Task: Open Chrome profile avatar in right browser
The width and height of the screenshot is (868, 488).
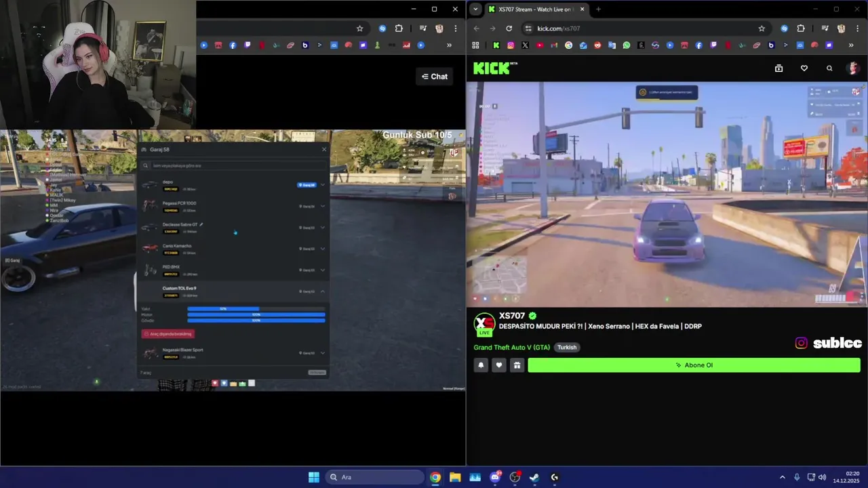Action: point(842,28)
